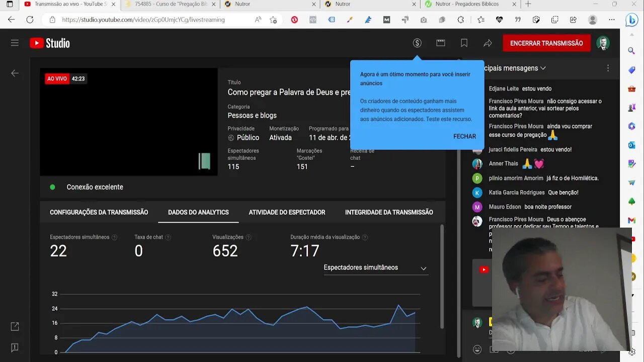Image resolution: width=644 pixels, height=362 pixels.
Task: Click the stream title text
Action: [x=289, y=93]
